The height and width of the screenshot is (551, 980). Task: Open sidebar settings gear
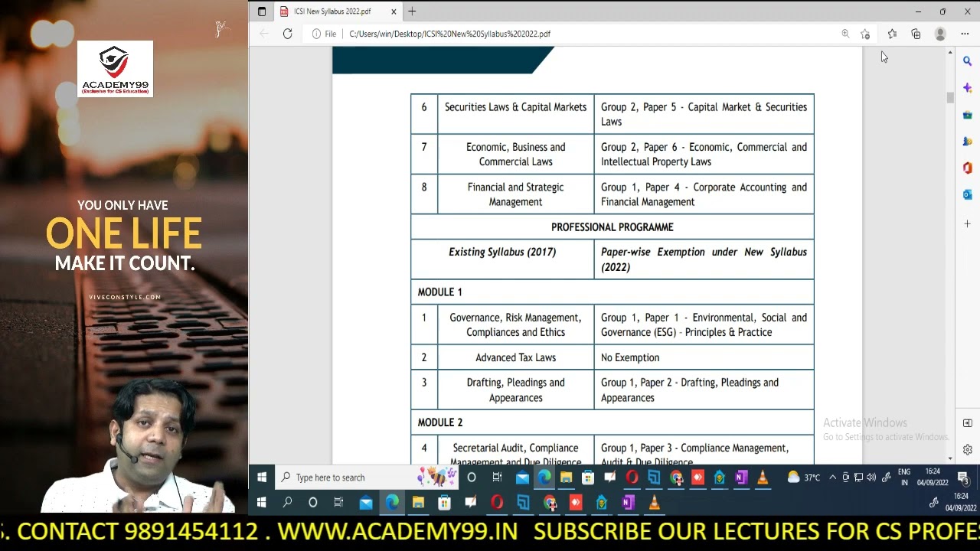pyautogui.click(x=968, y=450)
